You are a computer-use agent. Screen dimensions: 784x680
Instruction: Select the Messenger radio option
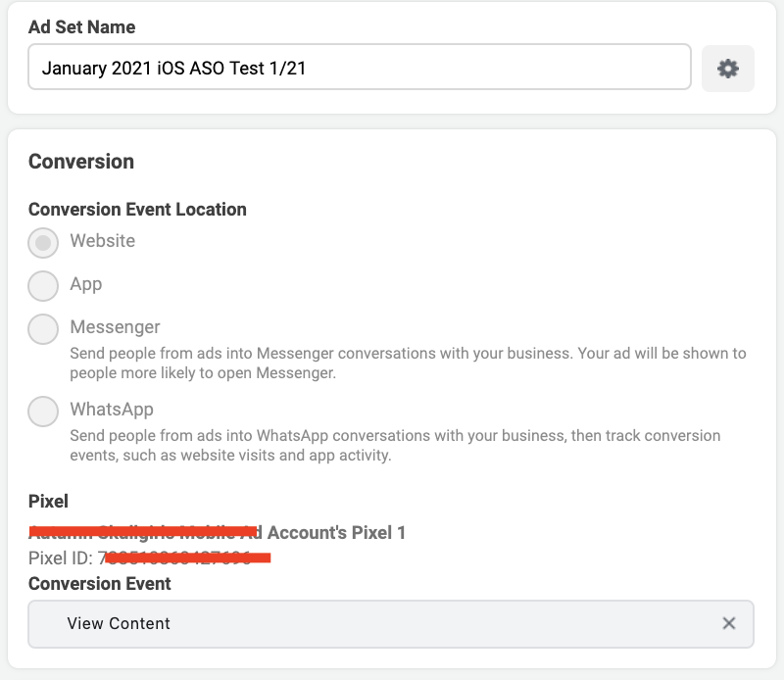pos(43,328)
